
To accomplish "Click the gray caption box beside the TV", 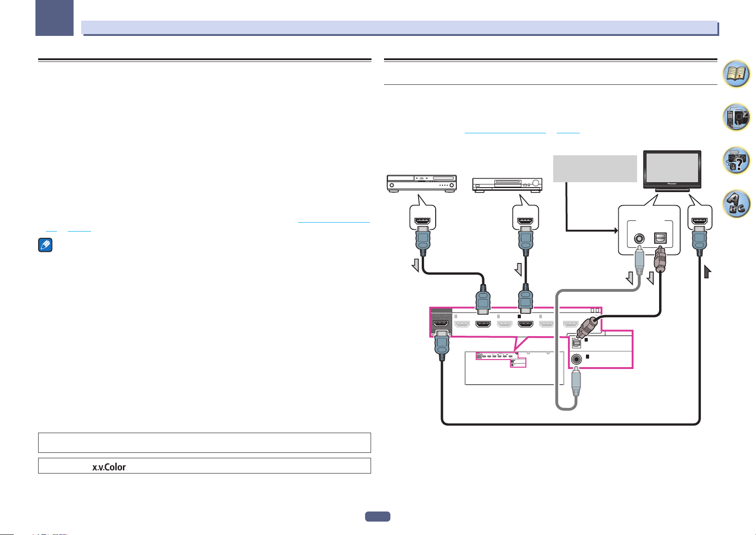I will click(x=595, y=169).
